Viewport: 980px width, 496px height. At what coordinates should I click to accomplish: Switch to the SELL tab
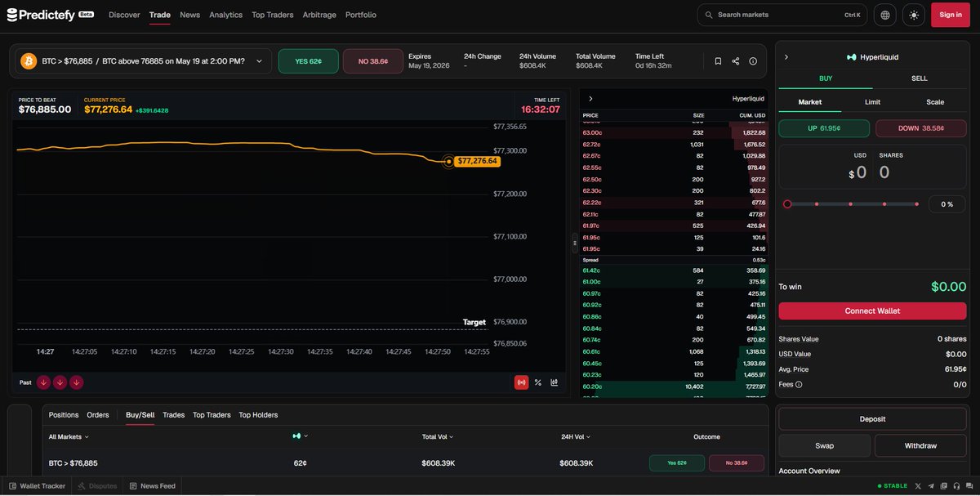pos(920,78)
